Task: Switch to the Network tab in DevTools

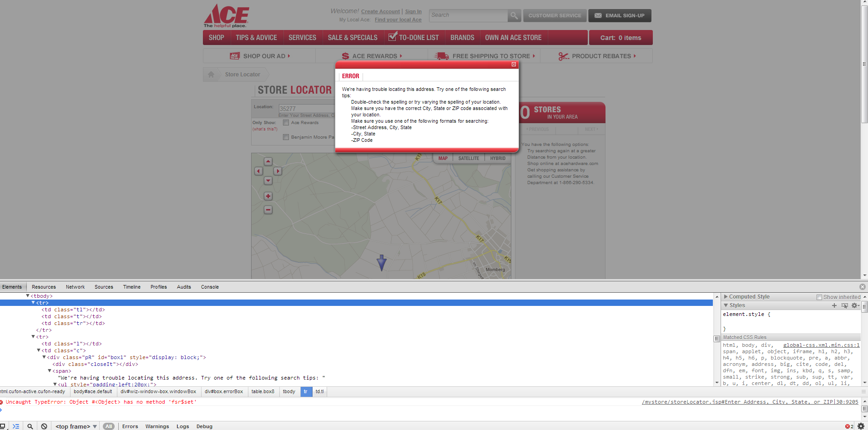Action: coord(75,287)
